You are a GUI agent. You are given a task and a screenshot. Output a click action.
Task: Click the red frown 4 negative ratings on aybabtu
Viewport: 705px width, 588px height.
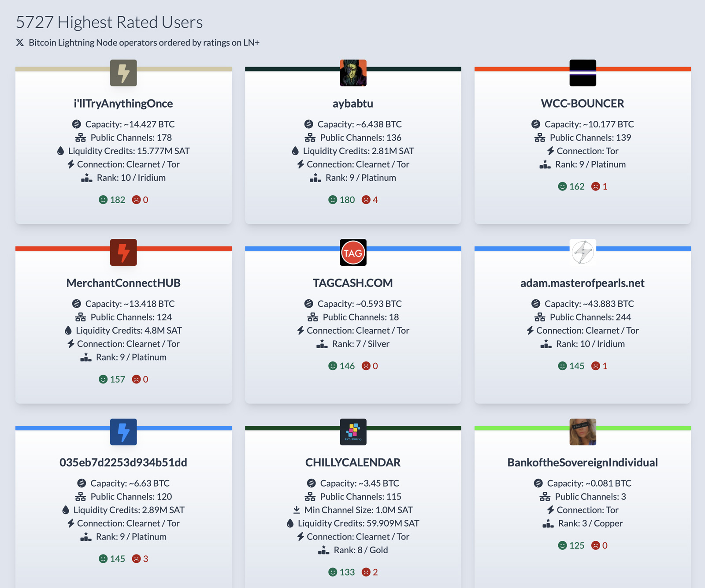(370, 200)
